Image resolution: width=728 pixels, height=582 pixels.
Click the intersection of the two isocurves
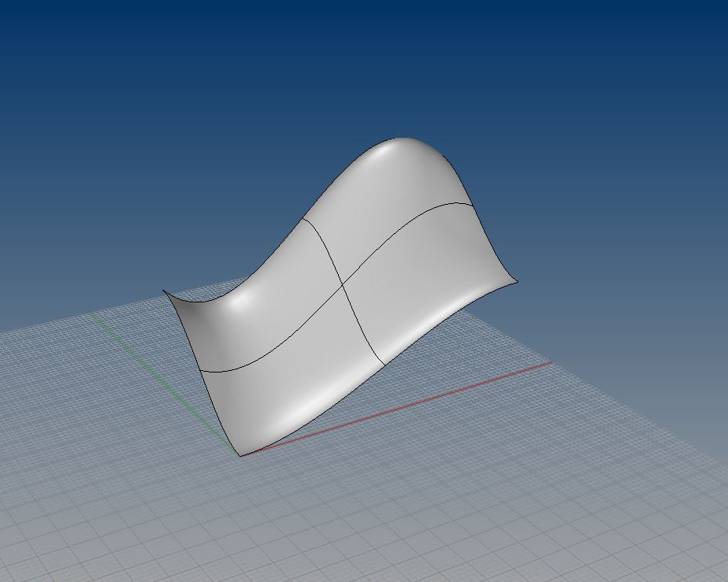[344, 287]
